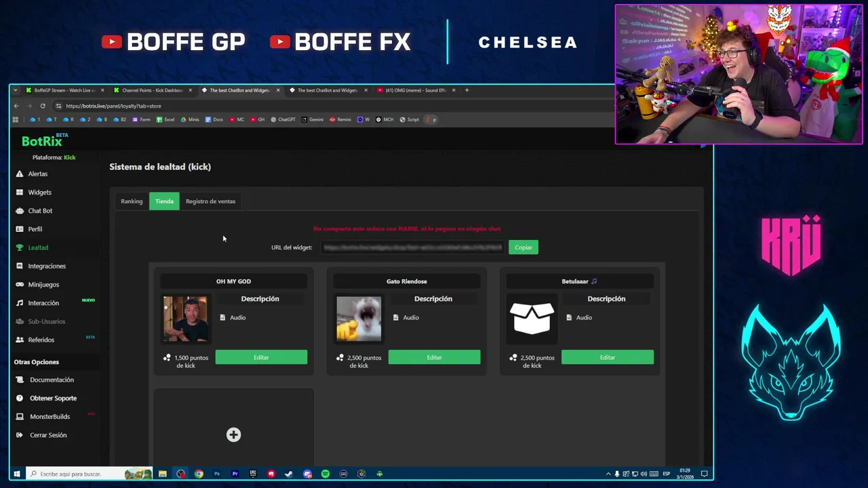This screenshot has height=488, width=868.
Task: Open Alertas in the BotRix sidebar
Action: click(38, 174)
